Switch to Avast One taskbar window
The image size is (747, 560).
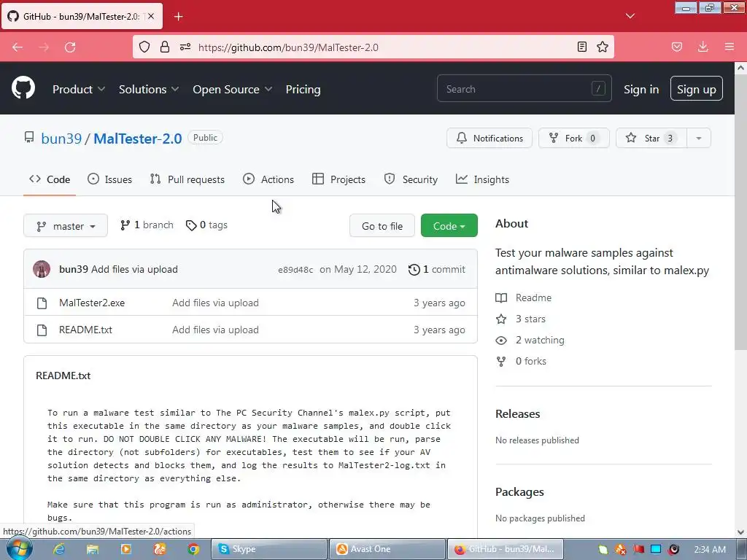click(x=387, y=549)
